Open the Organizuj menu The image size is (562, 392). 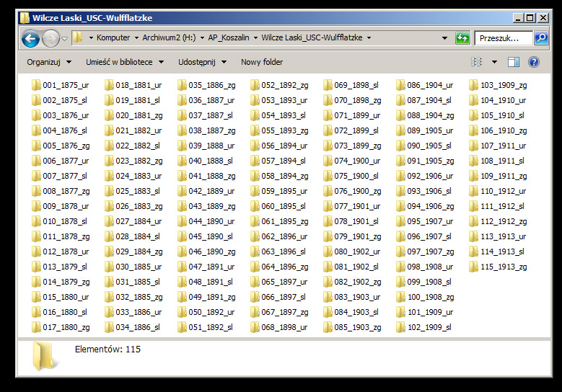coord(48,62)
